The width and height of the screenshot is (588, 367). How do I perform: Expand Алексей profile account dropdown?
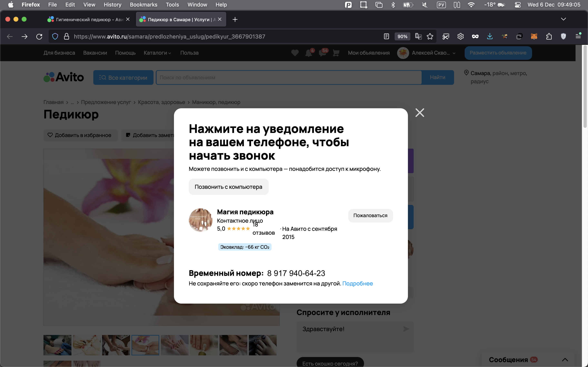(x=454, y=53)
